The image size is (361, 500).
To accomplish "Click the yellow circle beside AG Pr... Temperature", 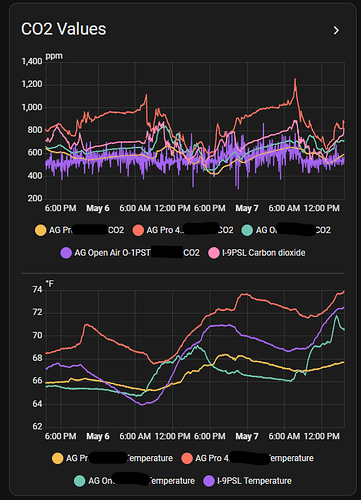I will (x=58, y=458).
